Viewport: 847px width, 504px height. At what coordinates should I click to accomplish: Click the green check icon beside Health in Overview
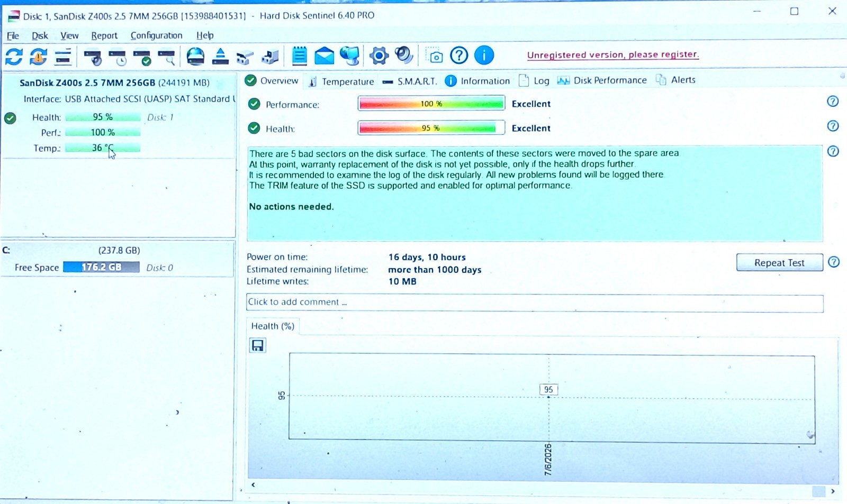254,128
